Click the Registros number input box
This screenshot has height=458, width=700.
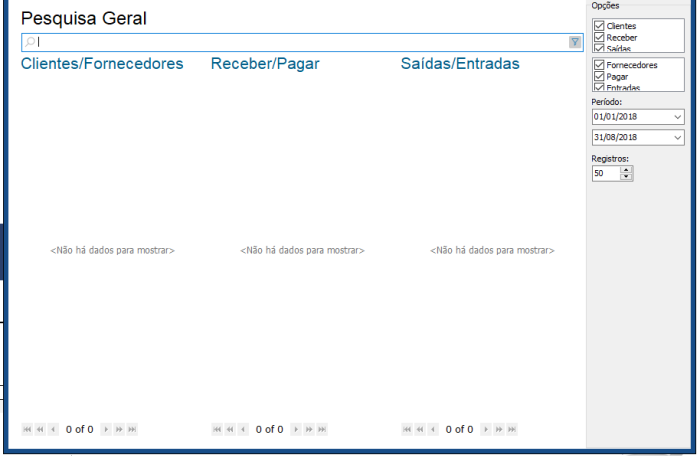click(605, 173)
